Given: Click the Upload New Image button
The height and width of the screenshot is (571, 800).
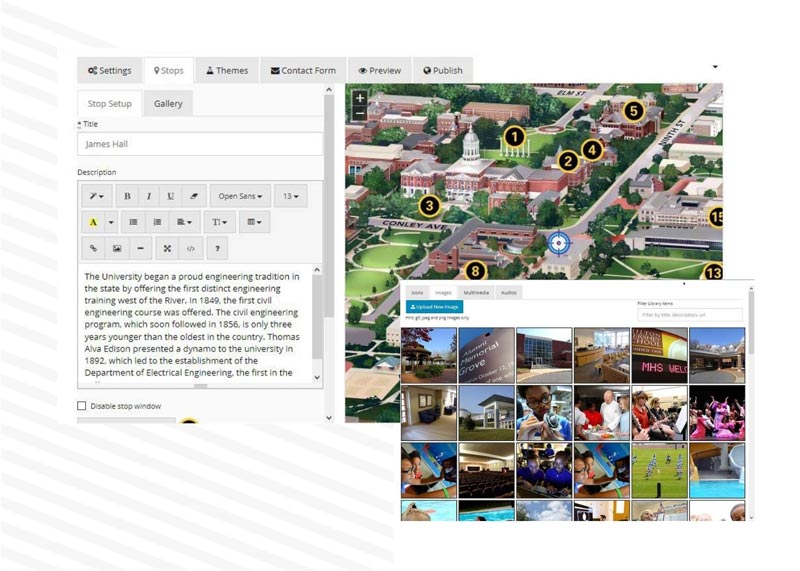Looking at the screenshot, I should tap(435, 307).
